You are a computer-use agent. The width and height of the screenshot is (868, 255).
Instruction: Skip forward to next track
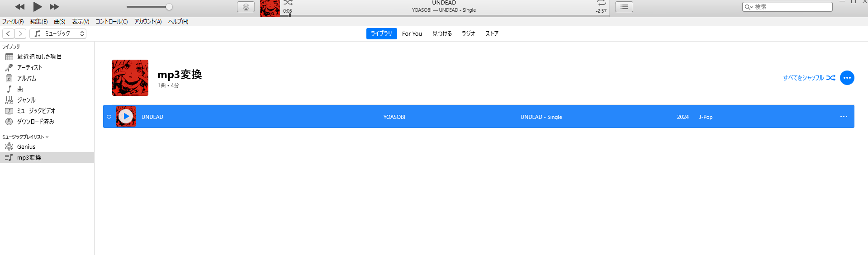tap(54, 7)
